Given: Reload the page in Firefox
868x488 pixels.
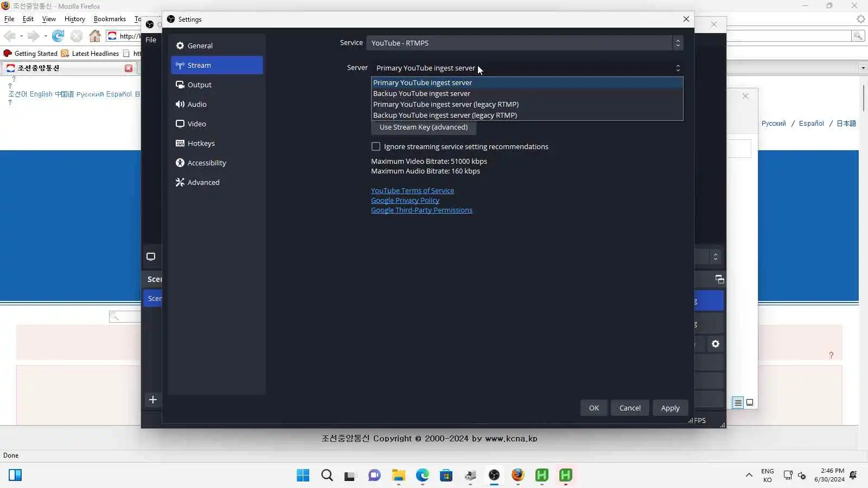Looking at the screenshot, I should pyautogui.click(x=58, y=36).
